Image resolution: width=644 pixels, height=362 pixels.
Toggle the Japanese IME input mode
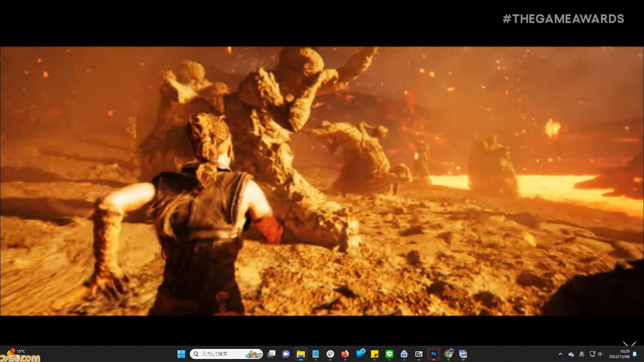(x=582, y=354)
